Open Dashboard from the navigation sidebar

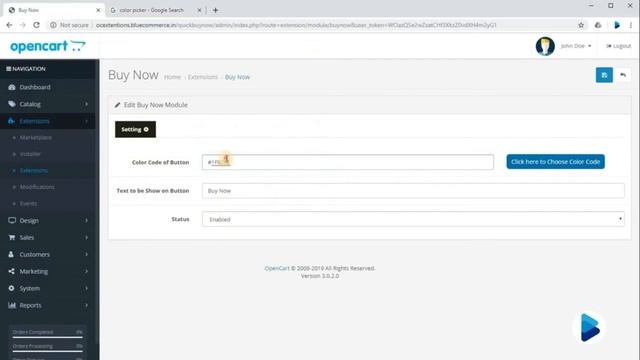35,87
